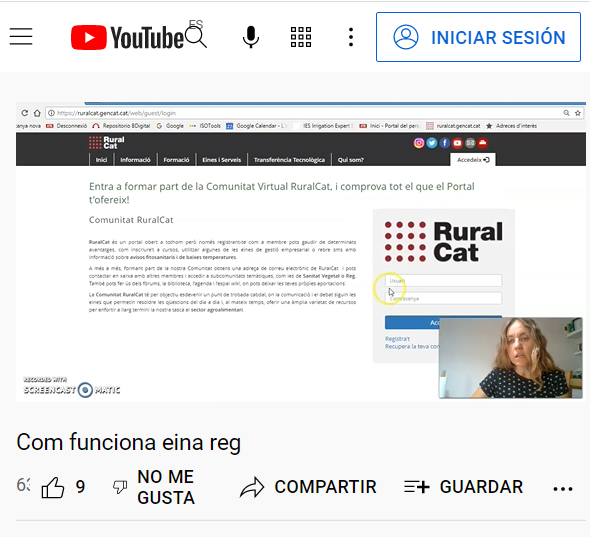Open the YouTube apps grid
The width and height of the screenshot is (590, 537).
pos(301,37)
